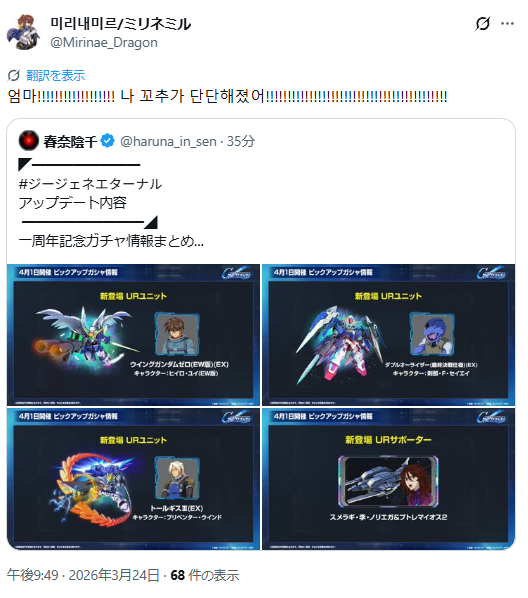The height and width of the screenshot is (598, 528).
Task: Open the poster's profile avatar
Action: pyautogui.click(x=24, y=32)
